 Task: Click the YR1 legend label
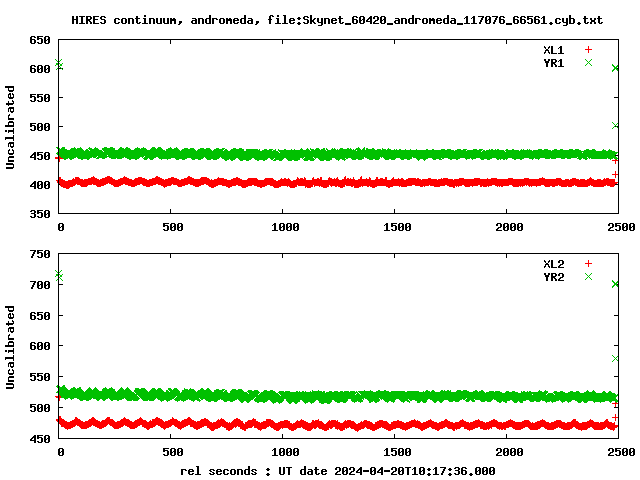tap(553, 63)
